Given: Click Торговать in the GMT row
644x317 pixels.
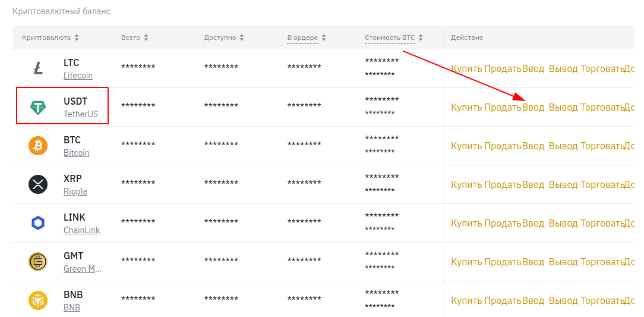Looking at the screenshot, I should point(602,262).
